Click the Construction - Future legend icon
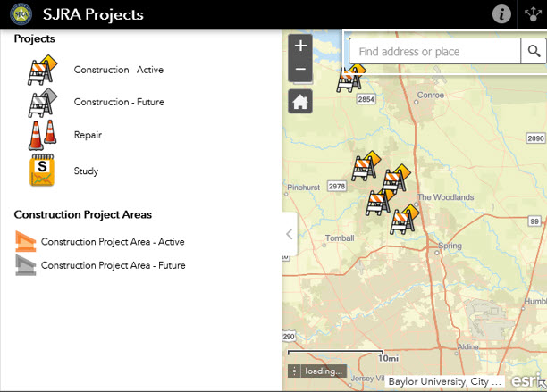This screenshot has width=547, height=392. pos(42,102)
